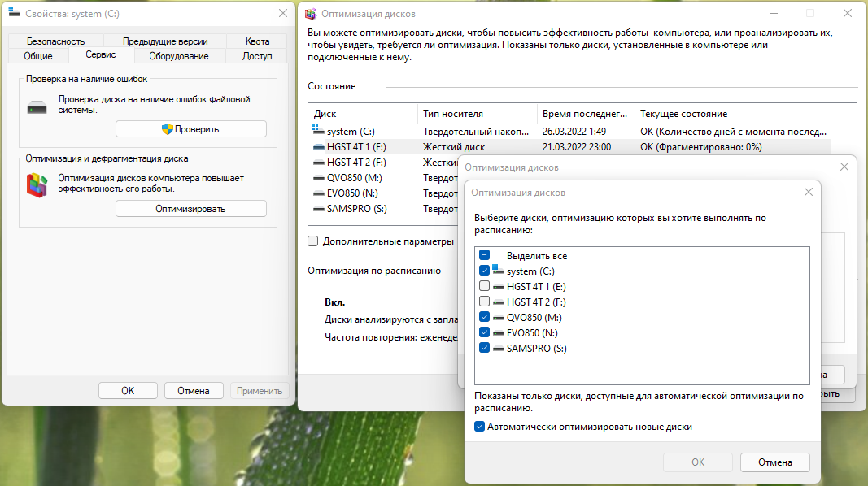Click 'Применить' in the properties window
The image size is (868, 486).
pos(259,390)
